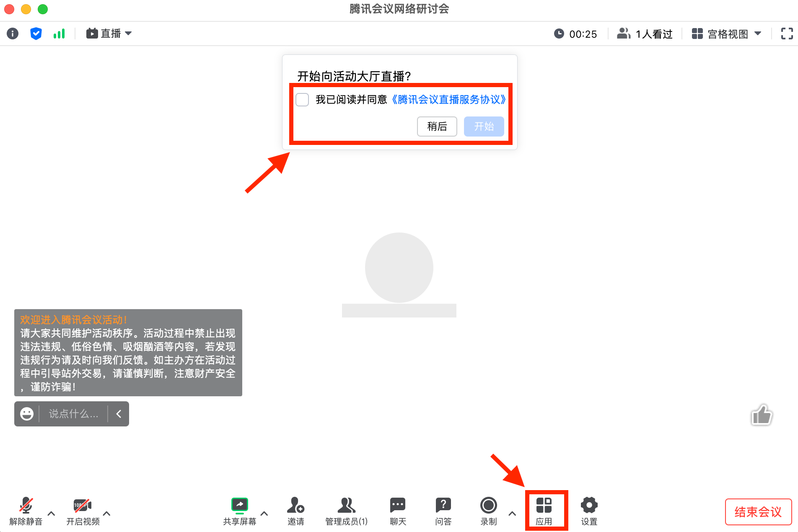Click the 稍后 button

[437, 126]
